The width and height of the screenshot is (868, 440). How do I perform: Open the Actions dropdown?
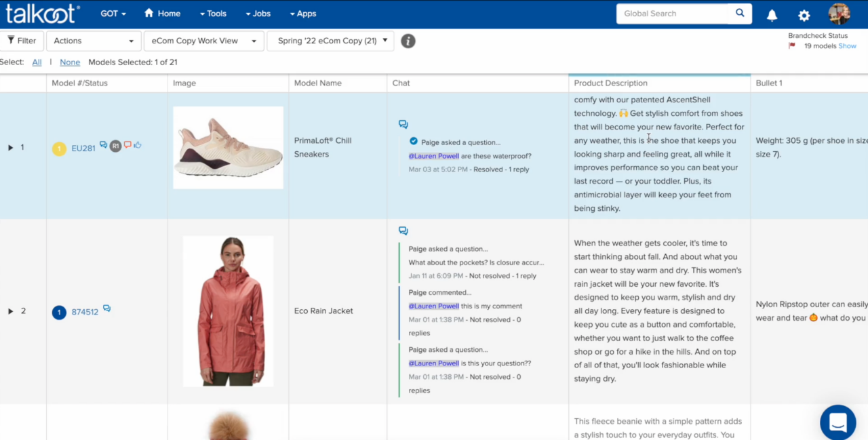(93, 41)
